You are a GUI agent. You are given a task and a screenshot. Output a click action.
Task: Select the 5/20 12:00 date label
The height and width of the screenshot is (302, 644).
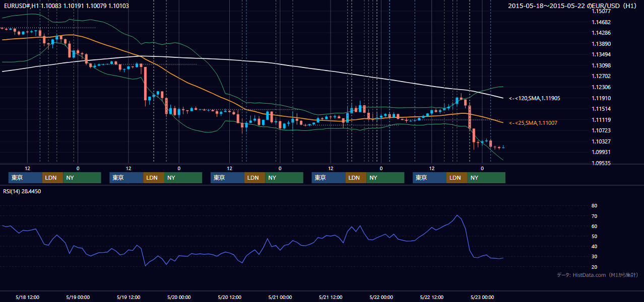229,297
